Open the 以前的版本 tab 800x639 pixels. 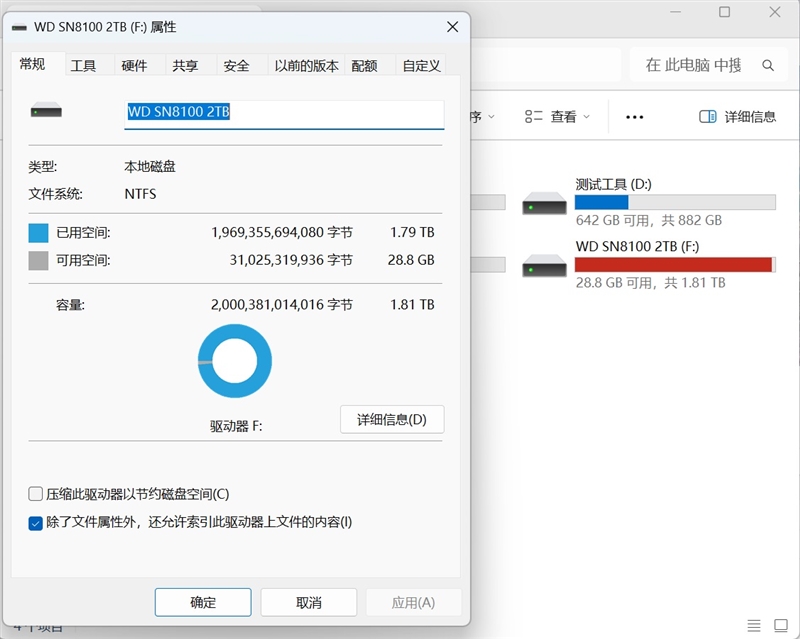coord(306,66)
